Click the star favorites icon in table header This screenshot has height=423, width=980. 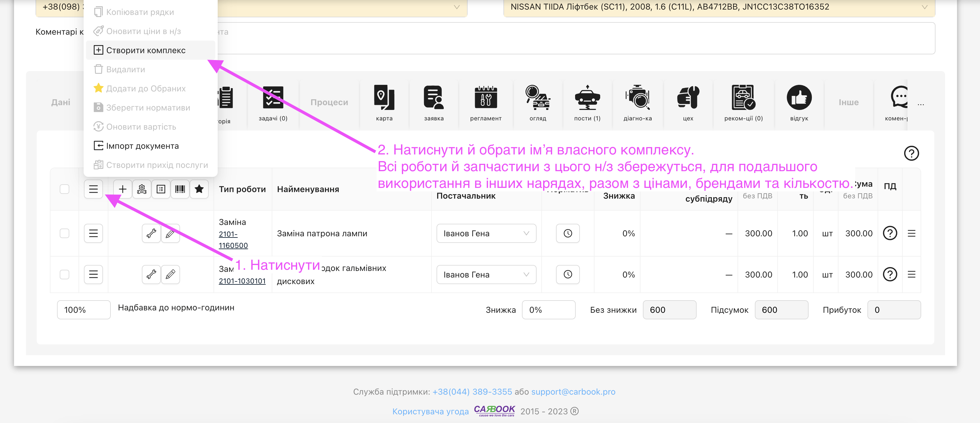pyautogui.click(x=199, y=189)
